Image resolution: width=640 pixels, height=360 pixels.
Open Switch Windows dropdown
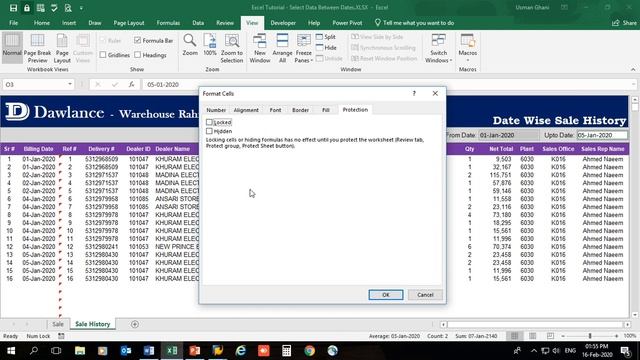[438, 48]
